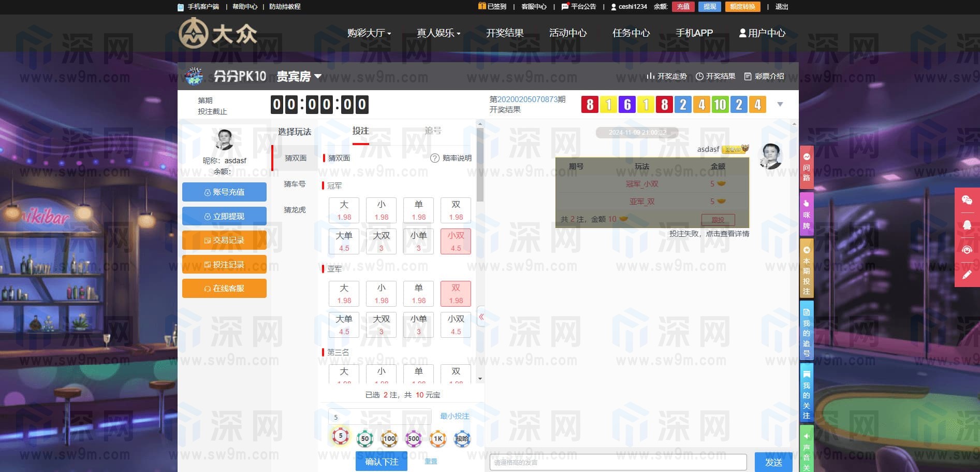Toggle the champion 小双 bet option
This screenshot has width=980, height=472.
pos(456,241)
